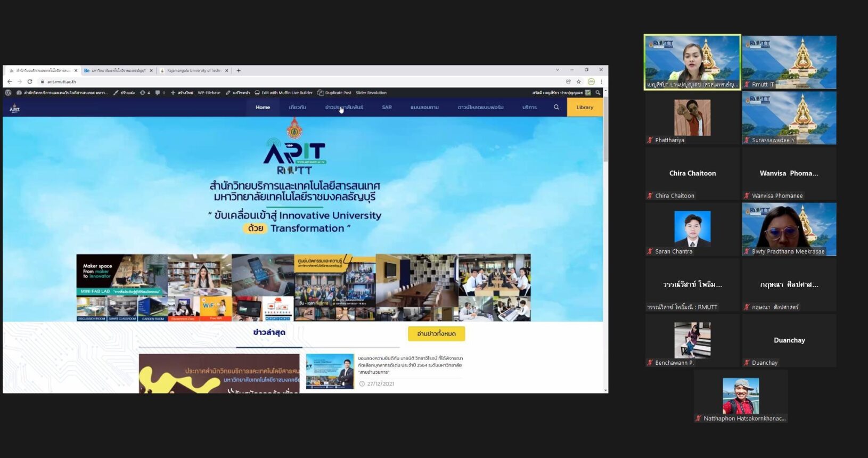Select Phatthariya's participant tile
The height and width of the screenshot is (458, 868).
[x=692, y=118]
